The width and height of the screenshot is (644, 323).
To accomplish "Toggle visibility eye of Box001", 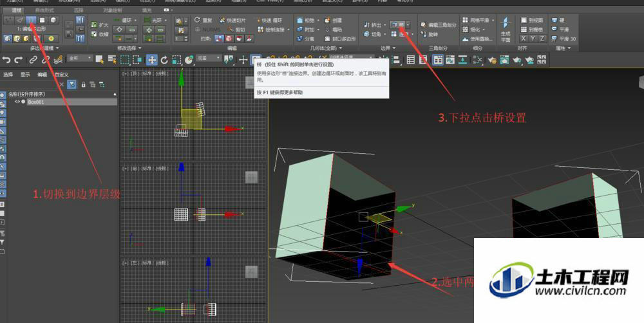I will pyautogui.click(x=17, y=102).
